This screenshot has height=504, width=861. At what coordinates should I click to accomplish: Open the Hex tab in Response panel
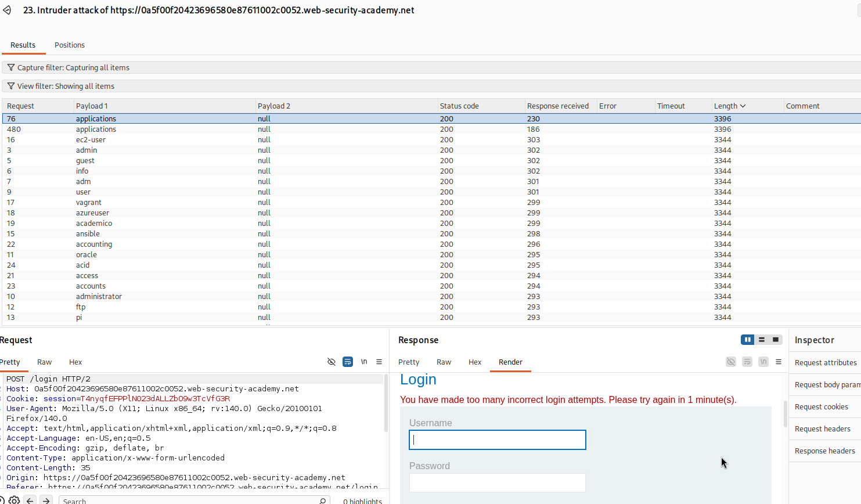(475, 362)
